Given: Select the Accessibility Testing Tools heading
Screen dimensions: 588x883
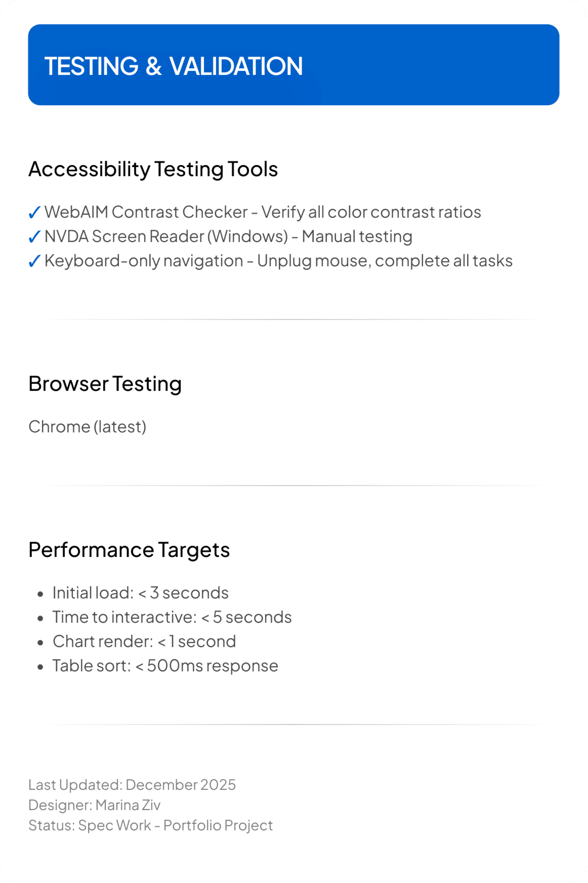Looking at the screenshot, I should click(x=153, y=169).
